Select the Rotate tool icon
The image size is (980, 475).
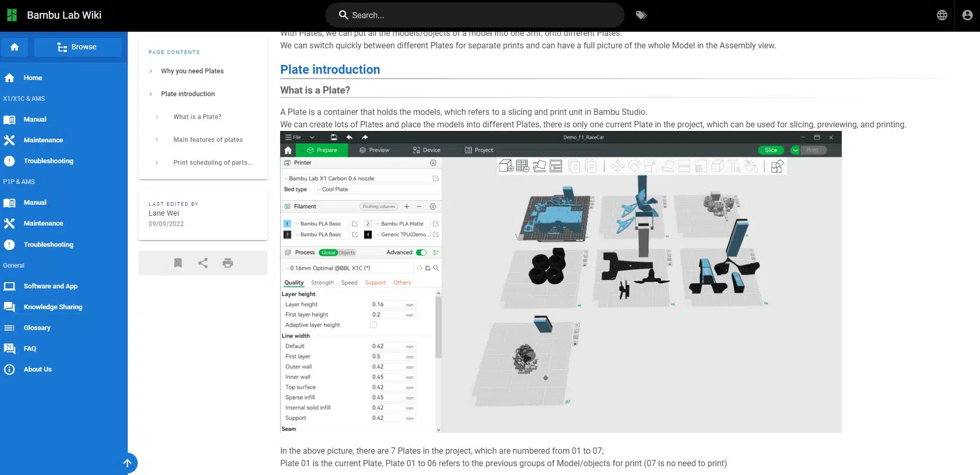(x=634, y=166)
